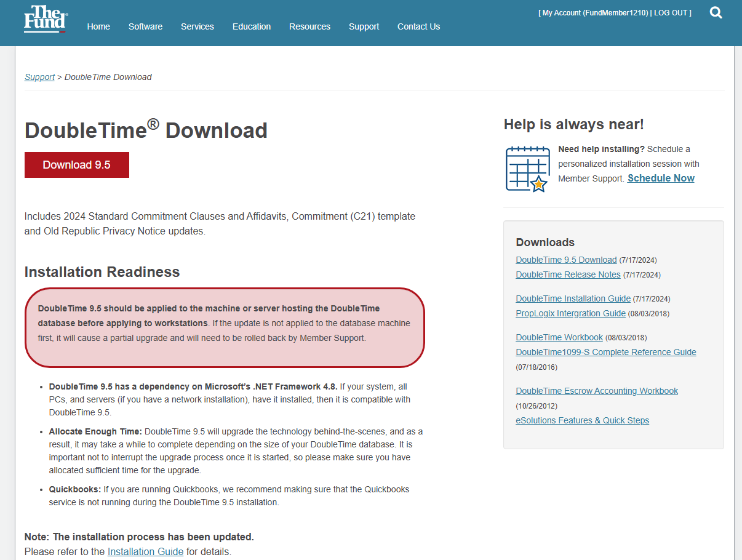742x560 pixels.
Task: Open the Software menu
Action: (x=145, y=26)
